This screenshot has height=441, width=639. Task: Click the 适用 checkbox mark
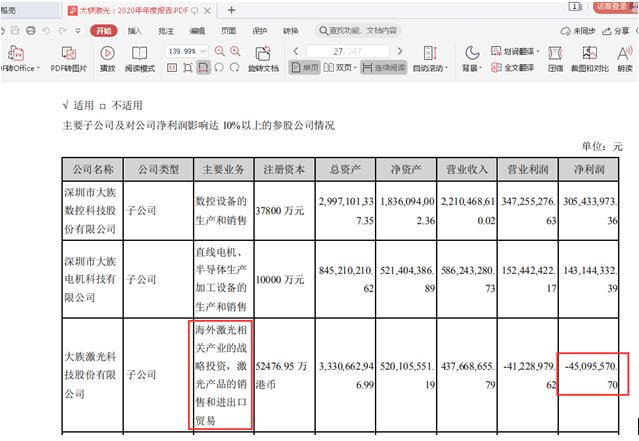tap(65, 106)
